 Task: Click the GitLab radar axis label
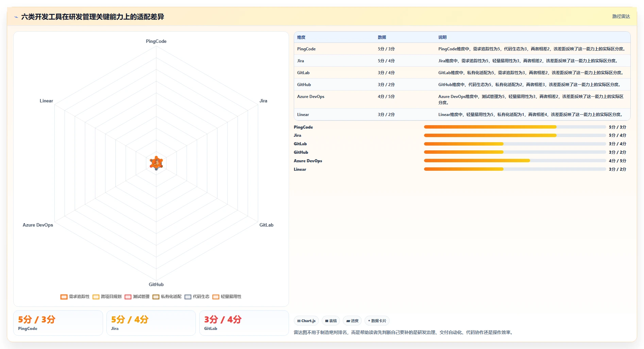tap(266, 225)
